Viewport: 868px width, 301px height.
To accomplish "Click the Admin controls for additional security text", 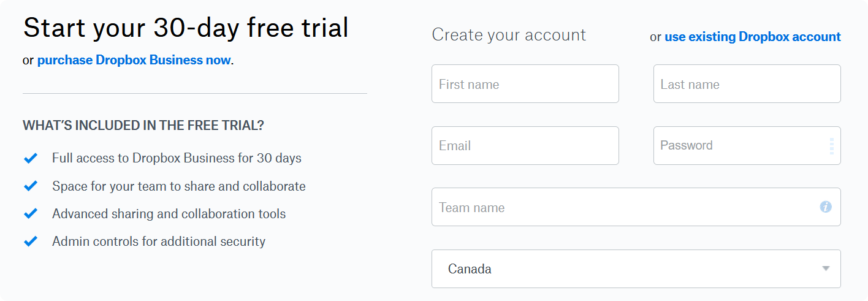I will (x=158, y=242).
